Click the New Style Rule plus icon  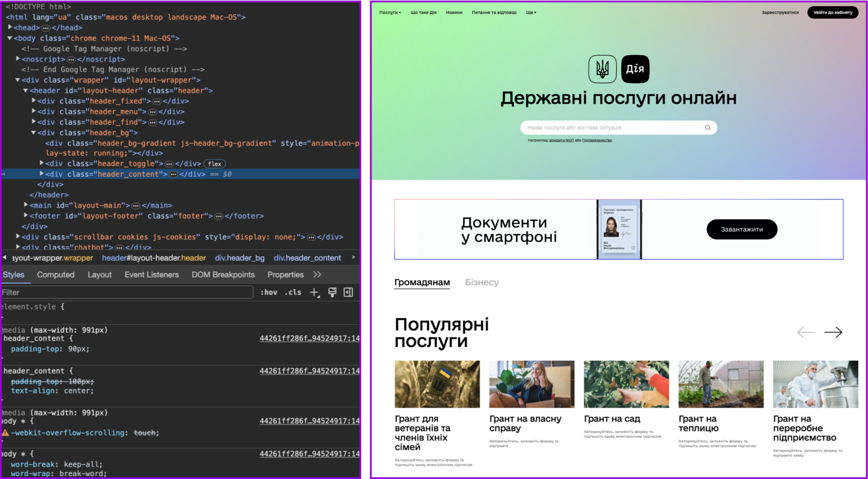[x=314, y=292]
